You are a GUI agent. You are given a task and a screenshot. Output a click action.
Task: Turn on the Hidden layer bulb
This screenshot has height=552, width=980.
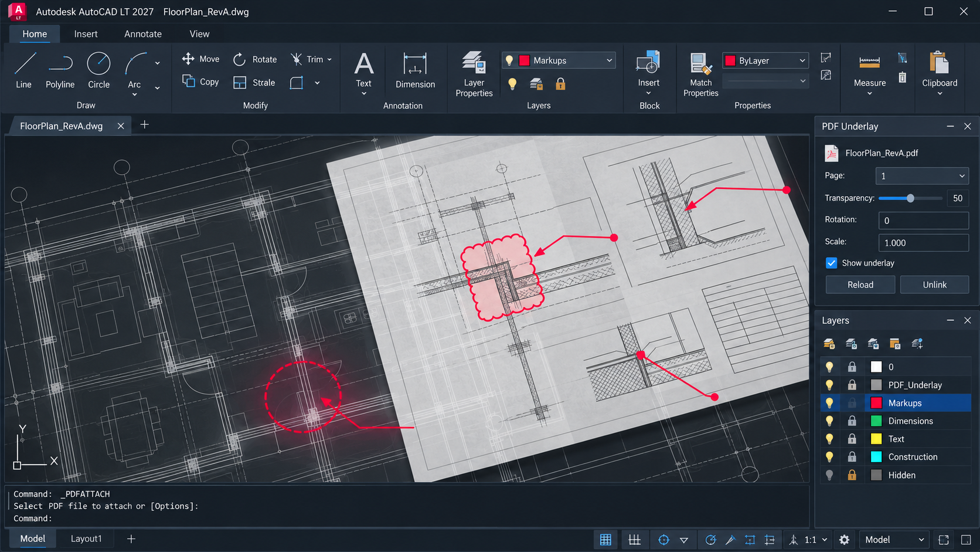coord(829,475)
